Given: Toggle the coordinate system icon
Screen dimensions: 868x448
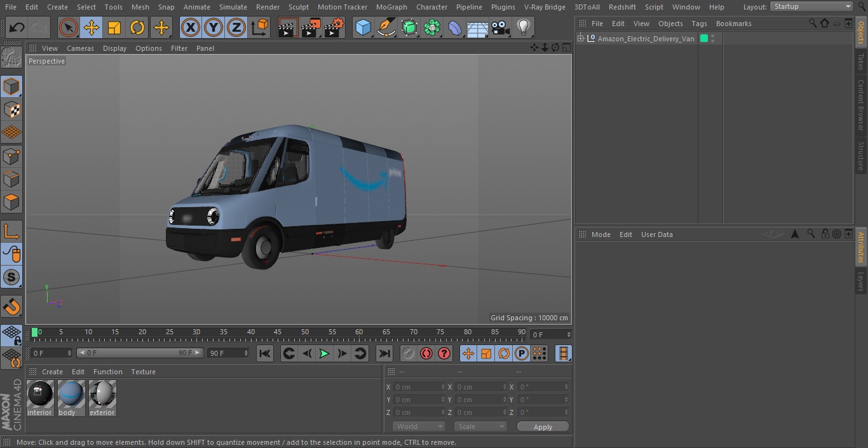Looking at the screenshot, I should tap(260, 27).
